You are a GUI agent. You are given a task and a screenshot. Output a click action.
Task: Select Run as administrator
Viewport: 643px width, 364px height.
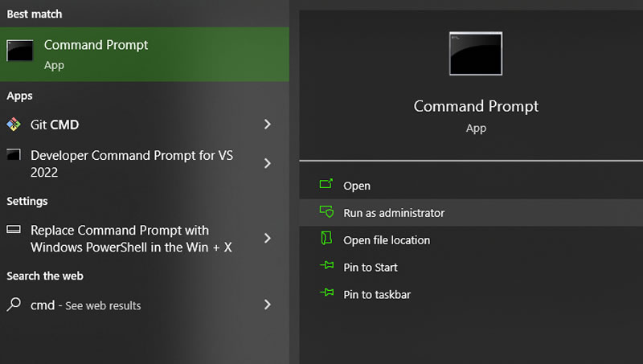coord(471,213)
